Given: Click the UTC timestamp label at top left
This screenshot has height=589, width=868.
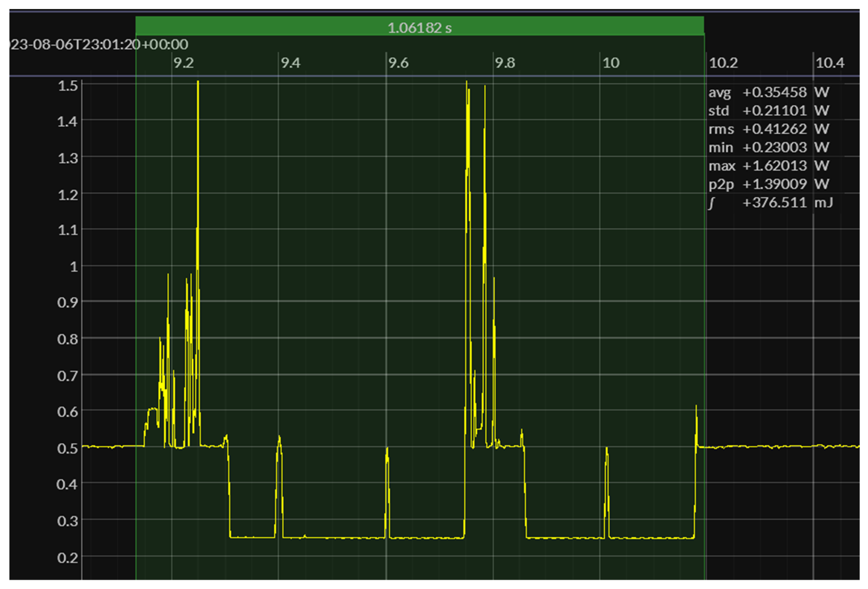Looking at the screenshot, I should click(x=99, y=45).
